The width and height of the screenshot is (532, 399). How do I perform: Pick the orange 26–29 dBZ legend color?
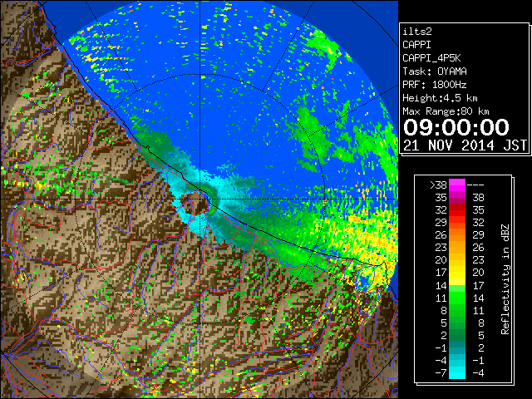457,235
